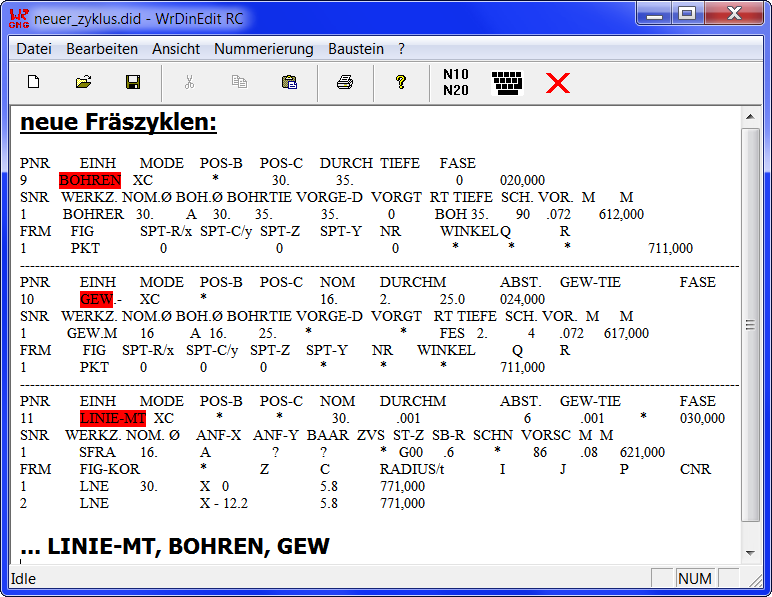Click the Cut scissors icon

[x=189, y=82]
